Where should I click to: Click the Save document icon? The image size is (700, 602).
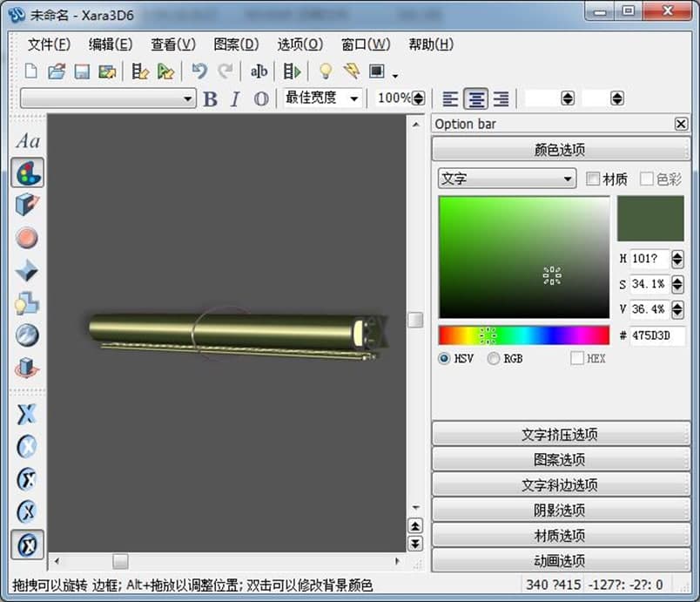point(81,71)
